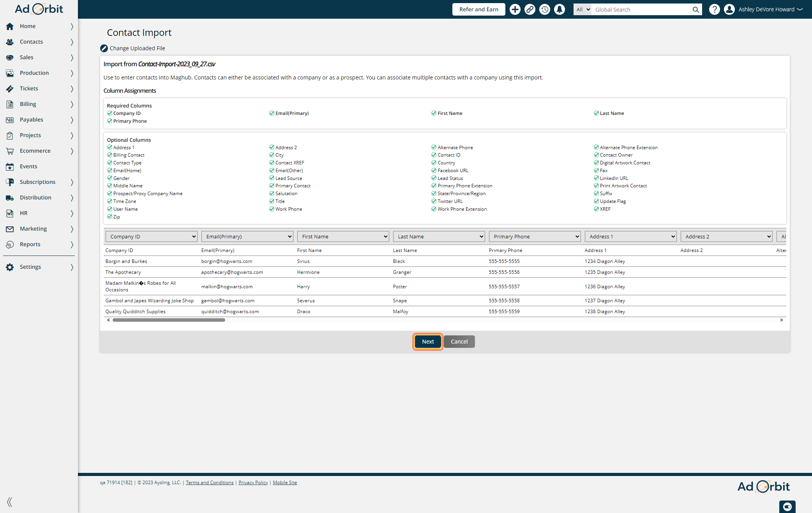The image size is (812, 513).
Task: Click the Marketing envelope icon
Action: [x=10, y=229]
